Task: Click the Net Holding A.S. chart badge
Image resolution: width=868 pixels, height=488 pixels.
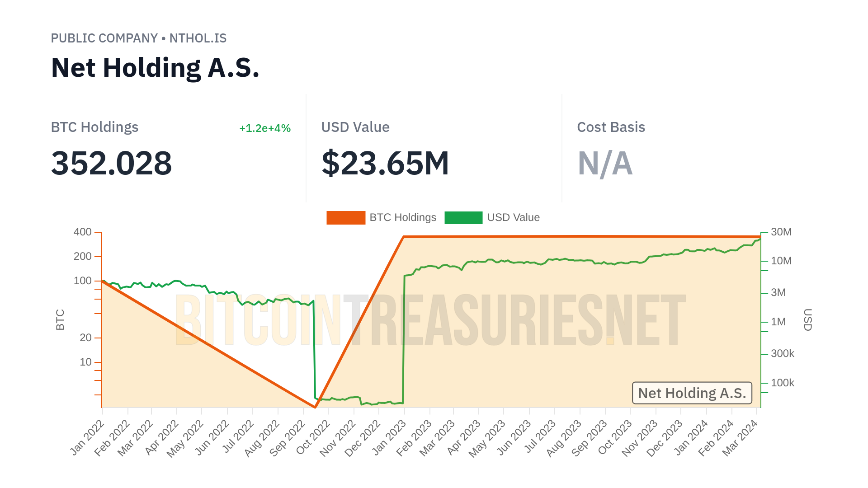Action: pyautogui.click(x=692, y=393)
